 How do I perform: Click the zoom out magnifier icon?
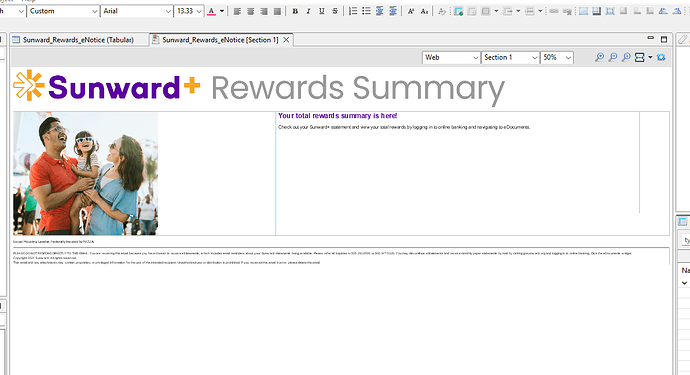tap(613, 57)
